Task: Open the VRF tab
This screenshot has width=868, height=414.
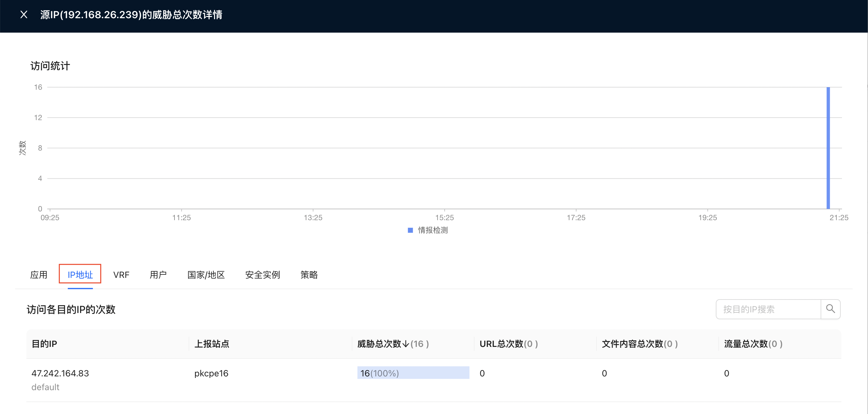Action: [121, 274]
